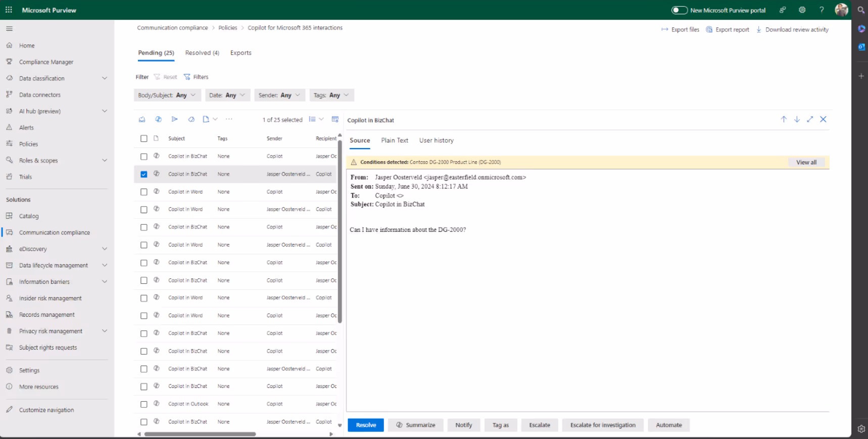Open the Sender filter dropdown
This screenshot has width=868, height=439.
coord(279,95)
